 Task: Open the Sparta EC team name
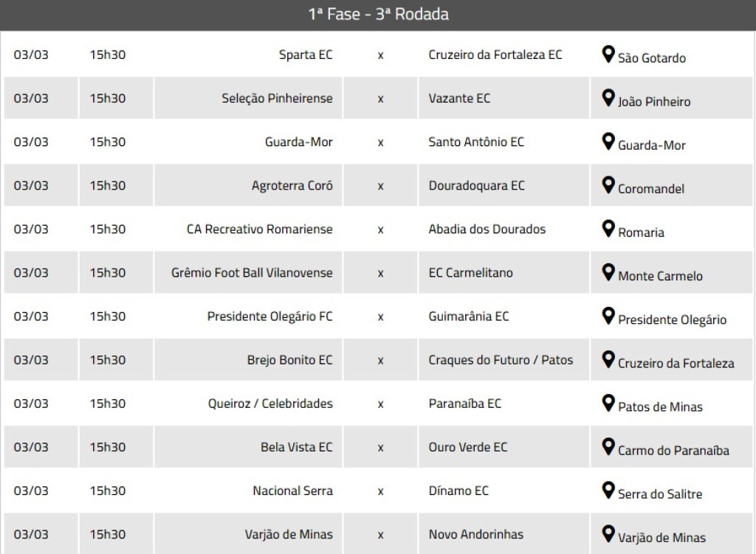tap(306, 55)
